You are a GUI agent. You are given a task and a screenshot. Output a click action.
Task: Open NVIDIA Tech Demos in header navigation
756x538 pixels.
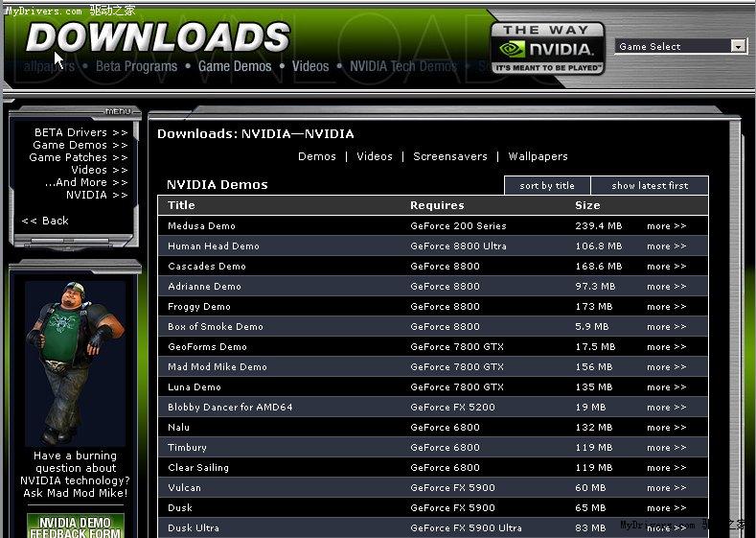coord(403,66)
